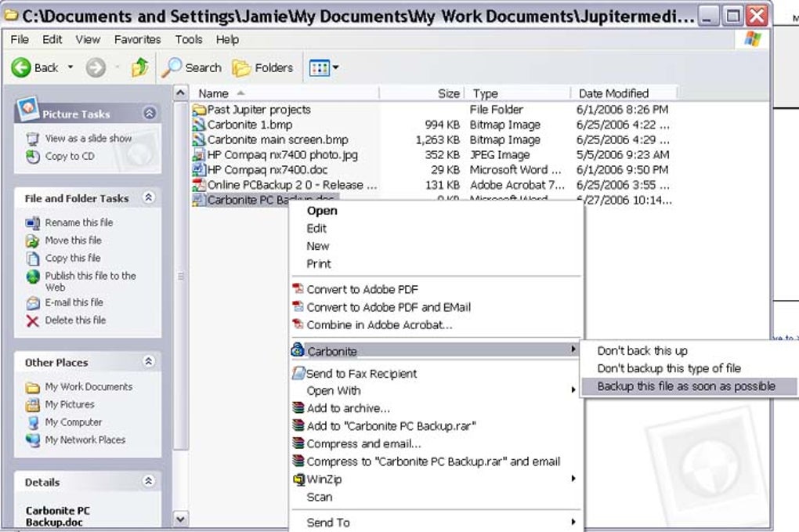
Task: Click the Past Jupiter projects folder icon
Action: [199, 110]
